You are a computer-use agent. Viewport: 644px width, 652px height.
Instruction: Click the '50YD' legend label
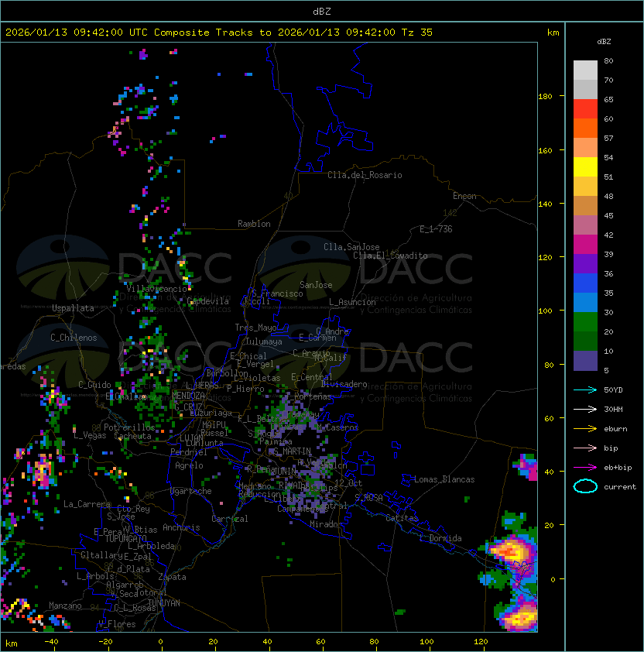pos(613,390)
